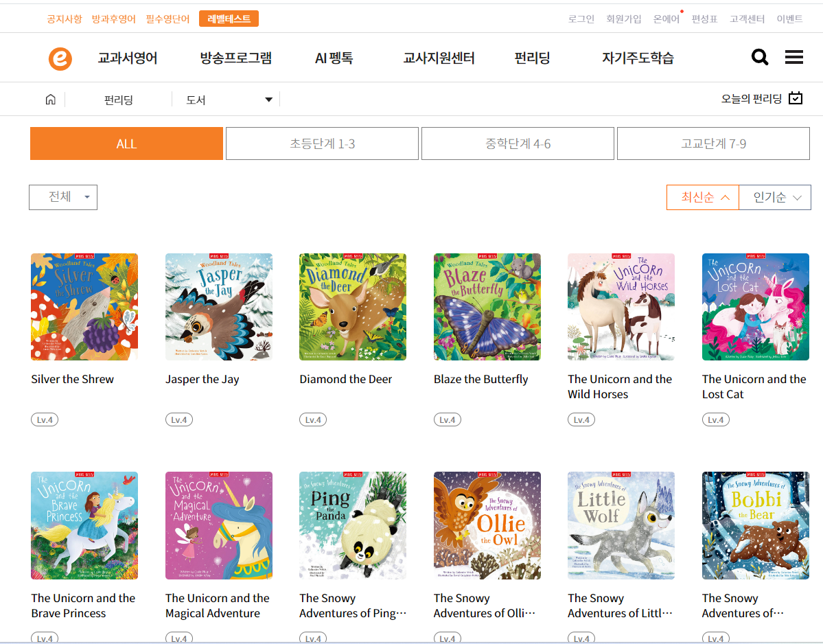823x644 pixels.
Task: Open Blaze the Butterfly book cover
Action: tap(487, 307)
